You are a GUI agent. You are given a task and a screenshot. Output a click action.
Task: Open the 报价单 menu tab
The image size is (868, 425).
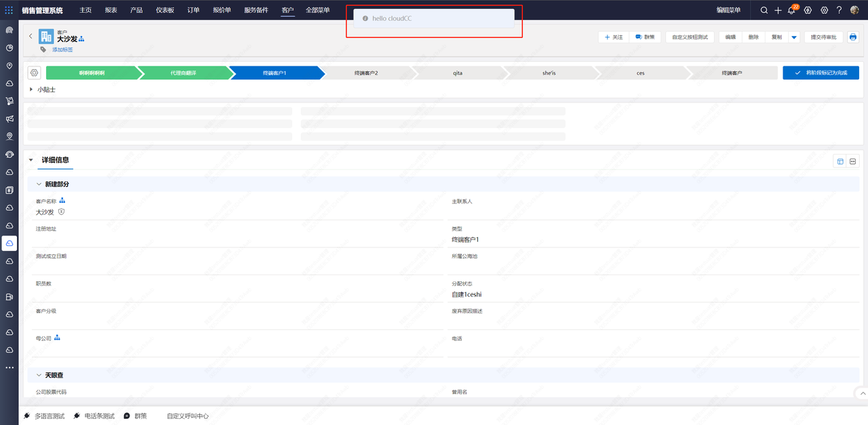pos(222,10)
